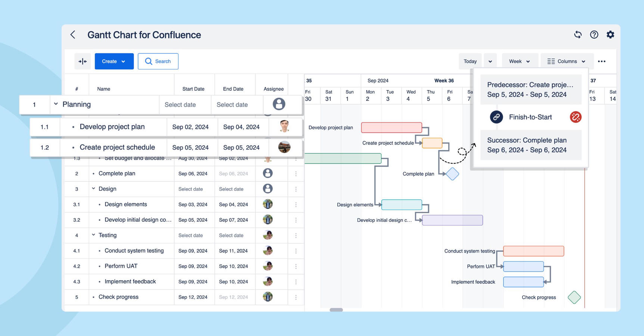644x336 pixels.
Task: Open row menu for Design elements
Action: 296,205
